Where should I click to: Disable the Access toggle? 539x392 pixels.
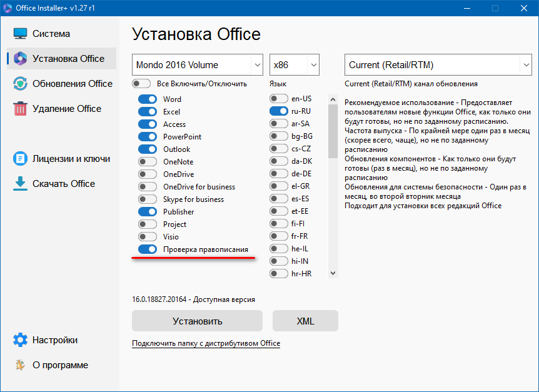point(148,124)
